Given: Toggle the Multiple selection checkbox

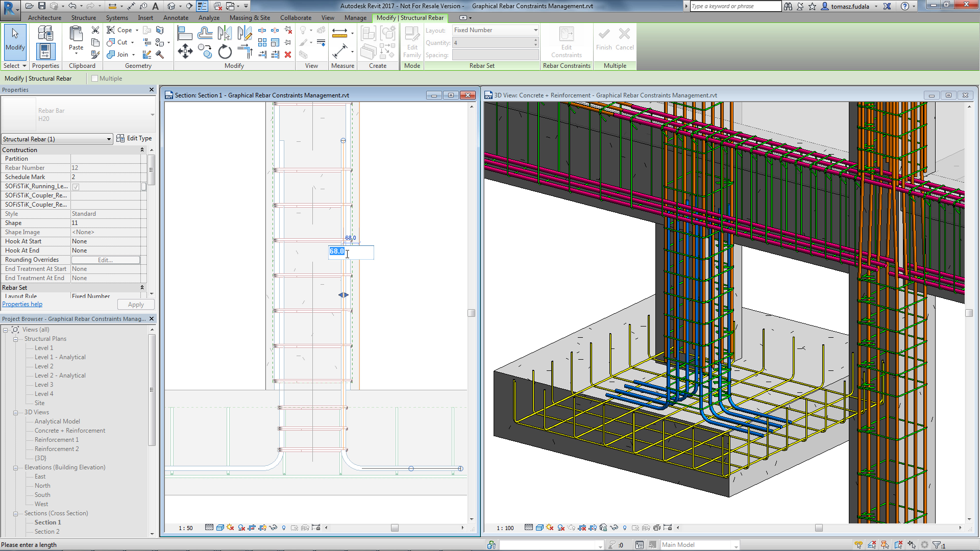Looking at the screenshot, I should [x=93, y=78].
